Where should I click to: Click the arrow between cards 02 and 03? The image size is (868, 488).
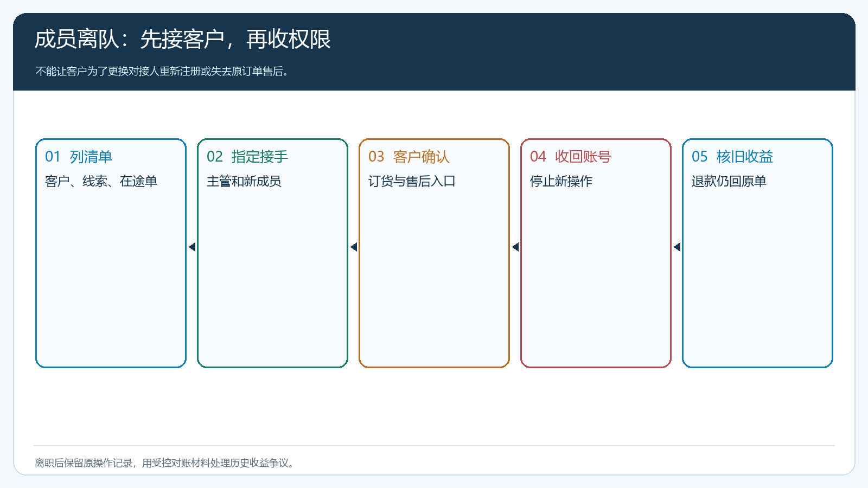pyautogui.click(x=354, y=247)
